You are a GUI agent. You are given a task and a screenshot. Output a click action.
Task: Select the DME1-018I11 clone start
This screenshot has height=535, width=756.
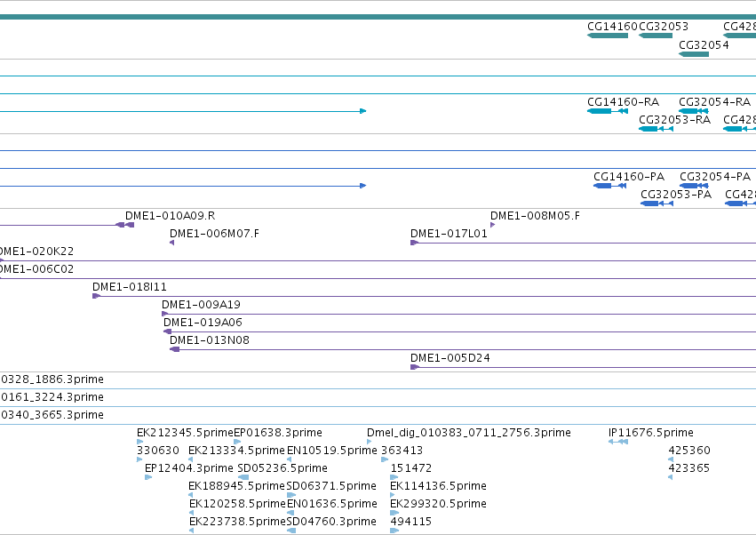96,296
